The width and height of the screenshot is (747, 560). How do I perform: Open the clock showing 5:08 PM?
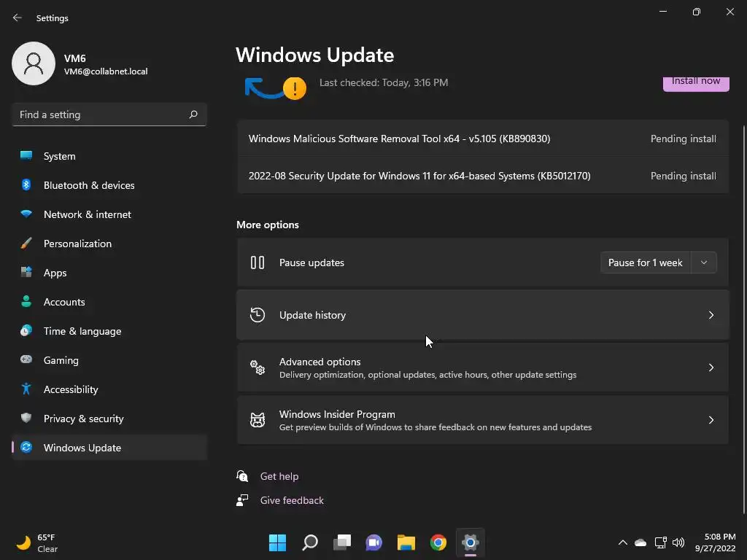click(715, 542)
